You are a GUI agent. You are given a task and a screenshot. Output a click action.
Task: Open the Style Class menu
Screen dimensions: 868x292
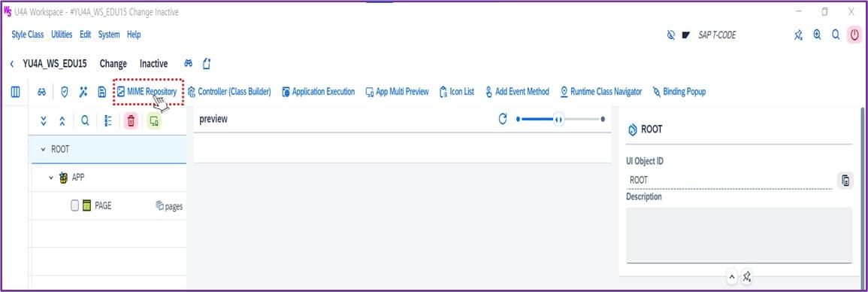pos(28,35)
